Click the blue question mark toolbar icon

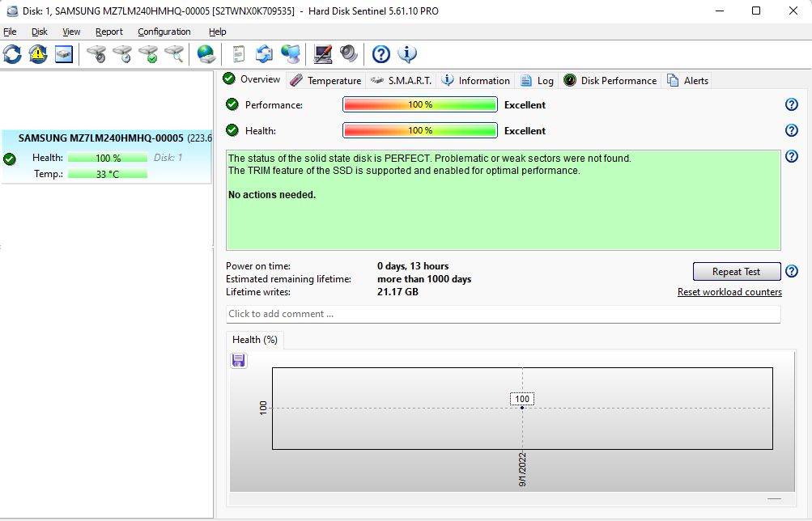[x=381, y=54]
